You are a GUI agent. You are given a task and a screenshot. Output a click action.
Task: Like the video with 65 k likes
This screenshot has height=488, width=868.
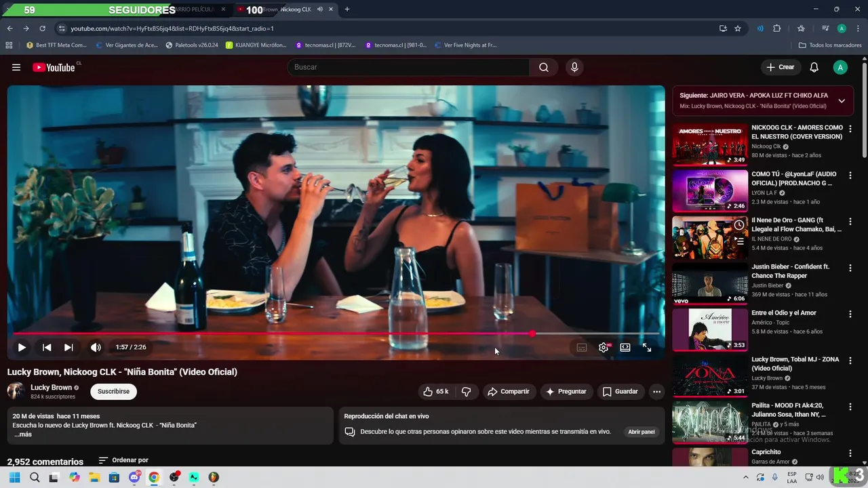(435, 391)
